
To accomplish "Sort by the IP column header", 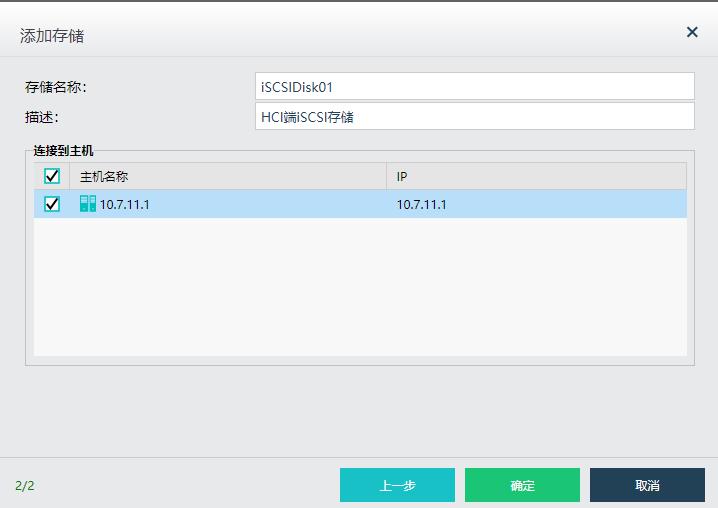I will click(x=535, y=176).
